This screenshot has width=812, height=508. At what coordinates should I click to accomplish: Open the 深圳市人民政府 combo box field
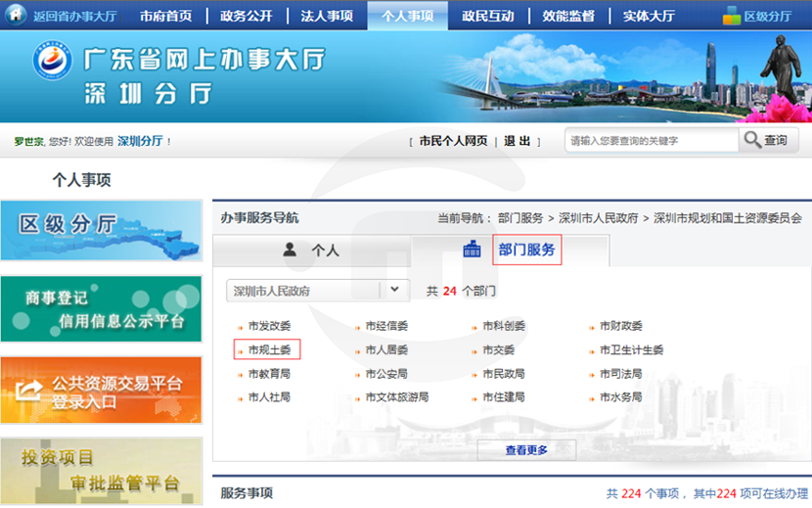(302, 291)
